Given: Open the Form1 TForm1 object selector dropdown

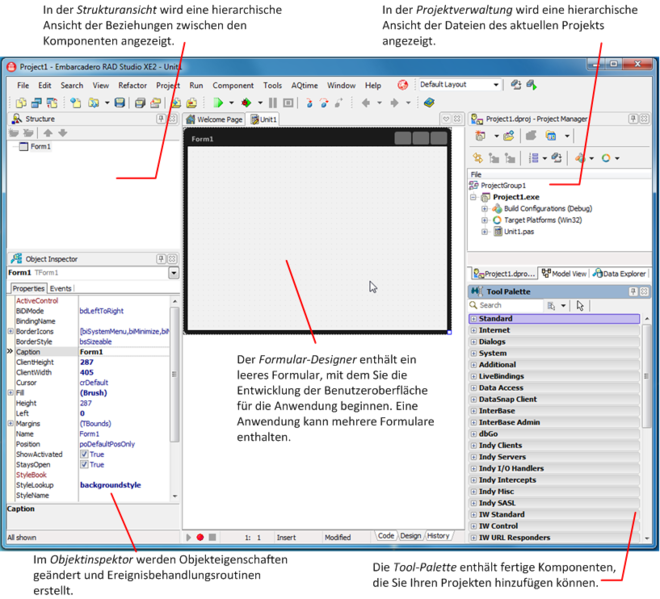Looking at the screenshot, I should click(x=174, y=273).
